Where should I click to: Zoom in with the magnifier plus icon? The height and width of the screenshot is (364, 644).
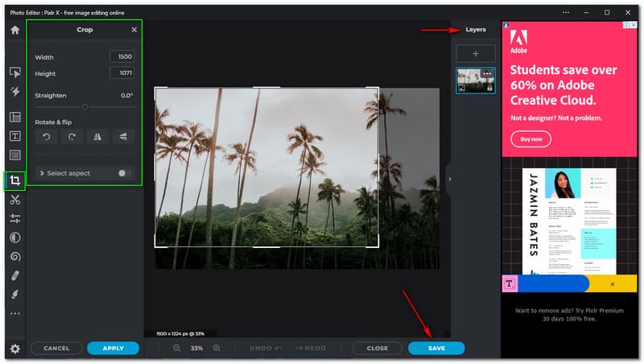pyautogui.click(x=217, y=348)
